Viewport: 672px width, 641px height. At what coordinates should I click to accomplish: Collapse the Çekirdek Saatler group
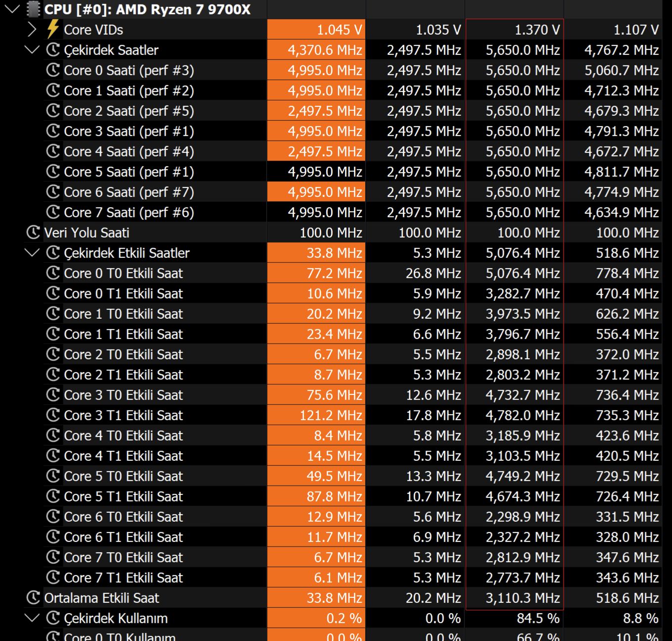point(32,49)
